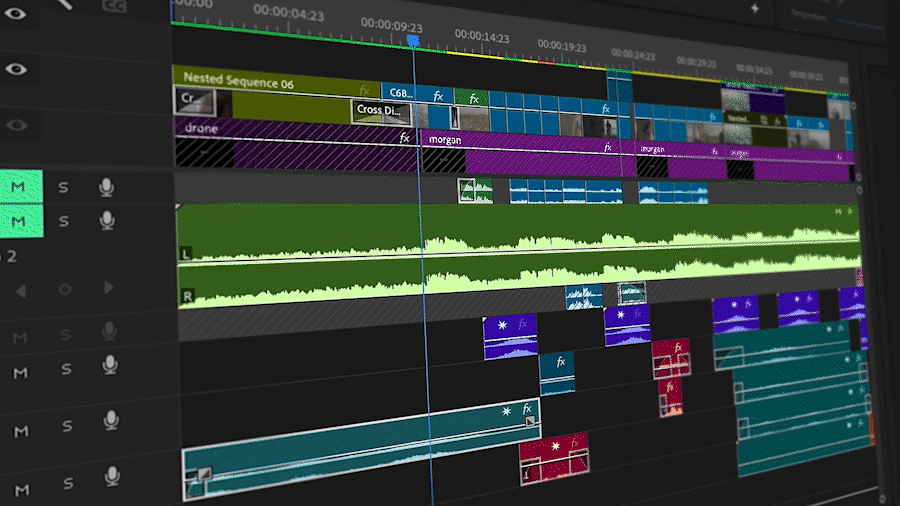
Task: Mute the bottom audio track
Action: pos(21,489)
